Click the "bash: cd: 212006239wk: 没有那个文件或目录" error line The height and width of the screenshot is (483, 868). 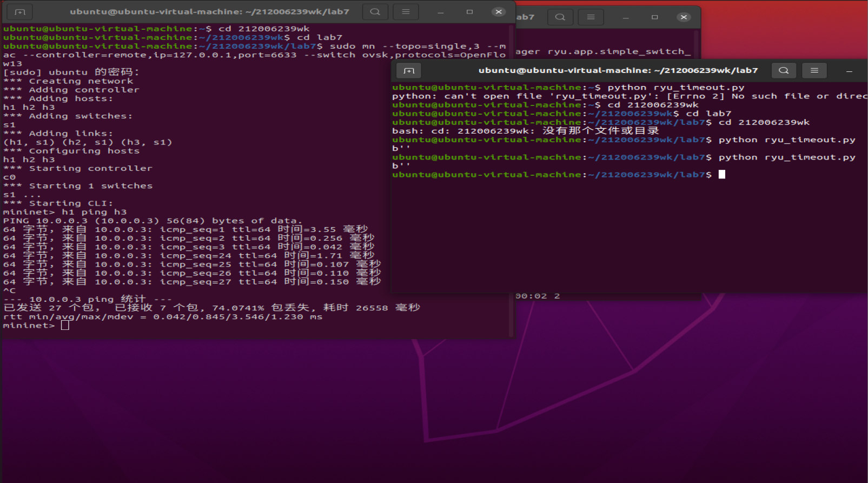coord(526,131)
